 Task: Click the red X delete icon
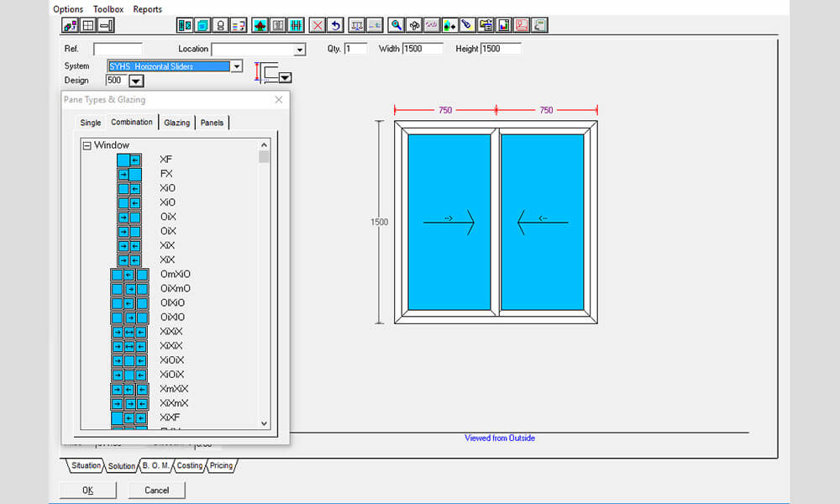pos(318,25)
